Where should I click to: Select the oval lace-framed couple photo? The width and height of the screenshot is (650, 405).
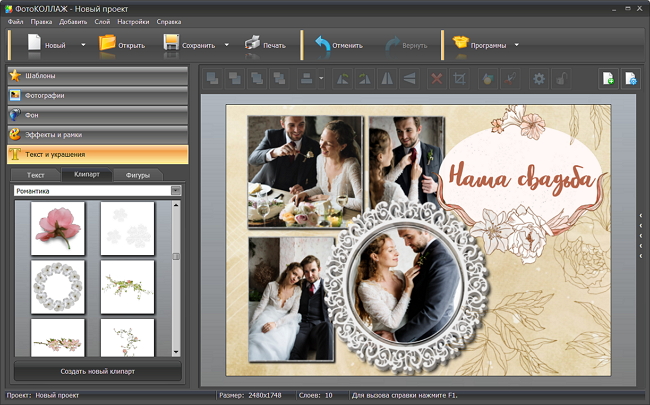[407, 285]
